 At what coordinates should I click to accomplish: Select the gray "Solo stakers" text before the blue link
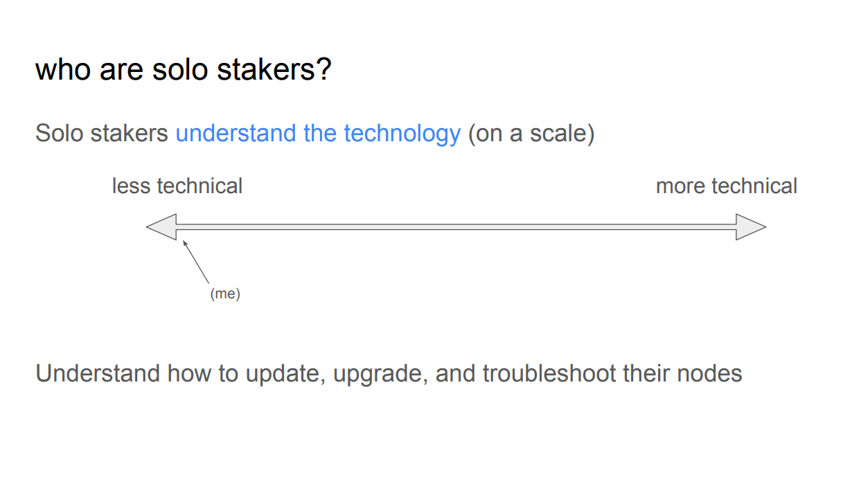click(102, 133)
